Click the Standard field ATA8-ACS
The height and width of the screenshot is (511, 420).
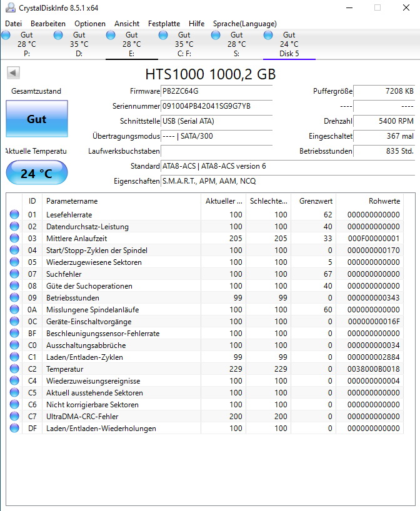tap(288, 166)
